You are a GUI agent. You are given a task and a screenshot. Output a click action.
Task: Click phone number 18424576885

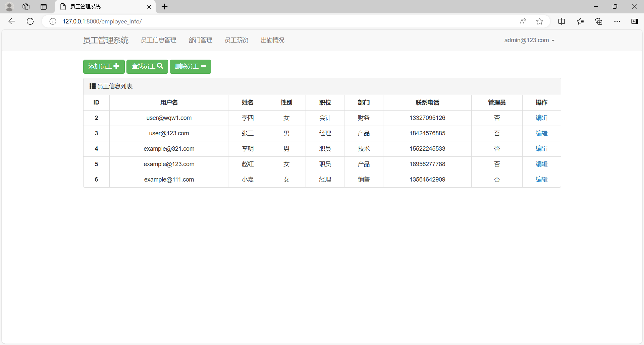427,133
